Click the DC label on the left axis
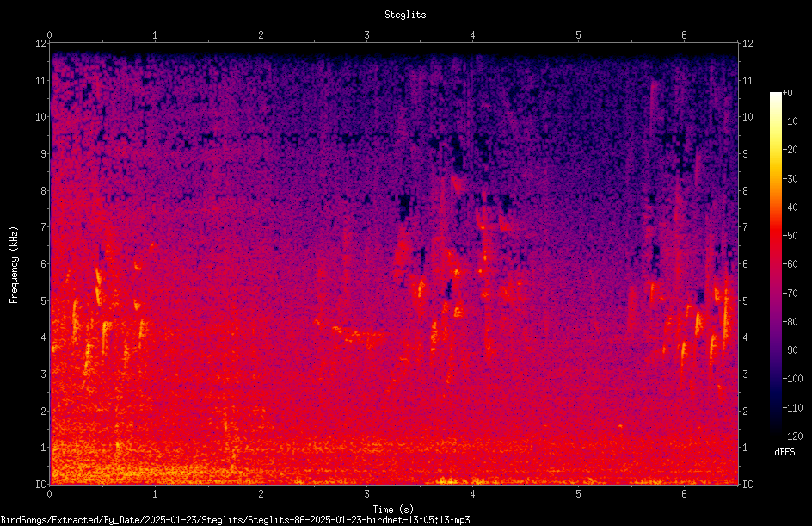812x526 pixels. tap(40, 485)
